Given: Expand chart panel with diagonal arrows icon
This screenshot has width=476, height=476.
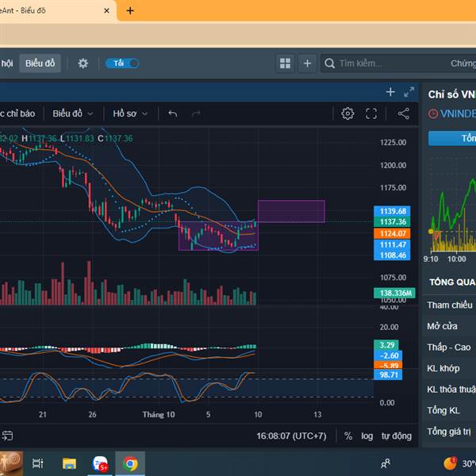Looking at the screenshot, I should click(409, 92).
